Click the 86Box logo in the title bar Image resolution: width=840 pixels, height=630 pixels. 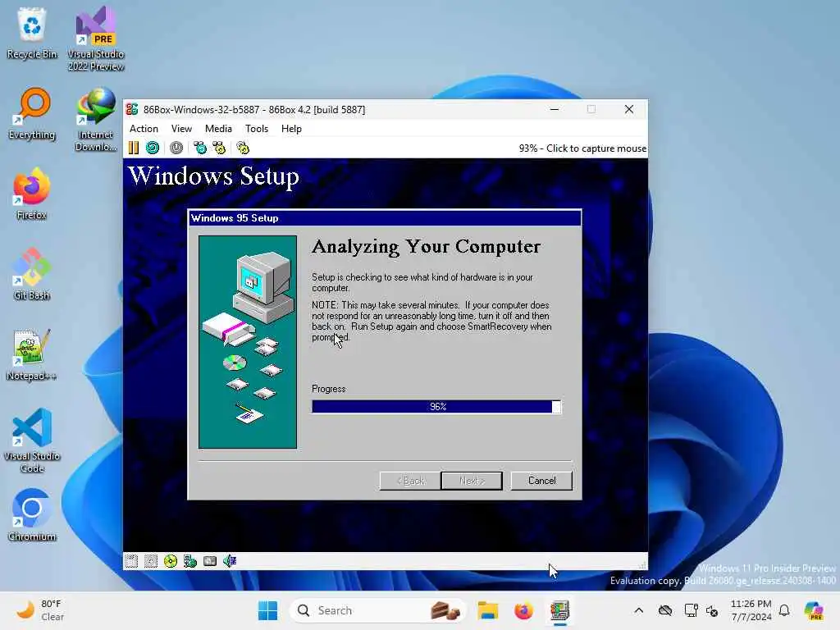coord(132,109)
